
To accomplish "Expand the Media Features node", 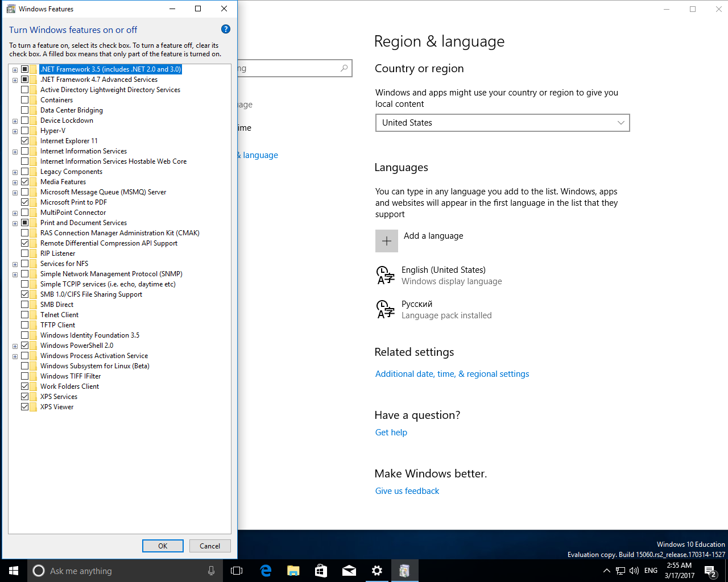I will (x=15, y=182).
